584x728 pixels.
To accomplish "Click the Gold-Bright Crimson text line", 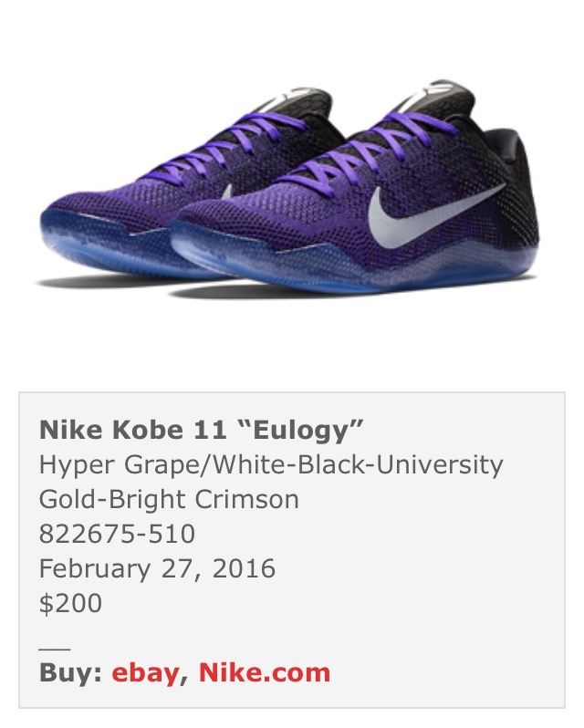I will click(x=169, y=500).
